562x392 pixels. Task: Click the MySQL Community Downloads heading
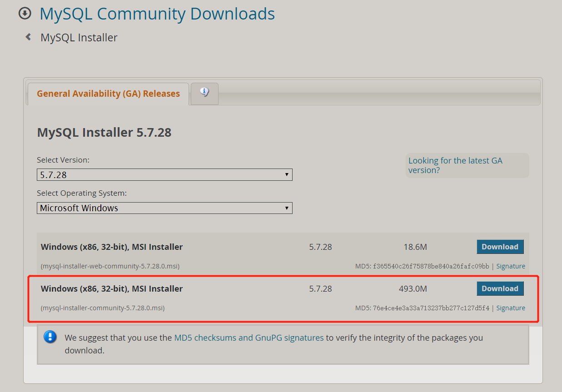coord(157,14)
